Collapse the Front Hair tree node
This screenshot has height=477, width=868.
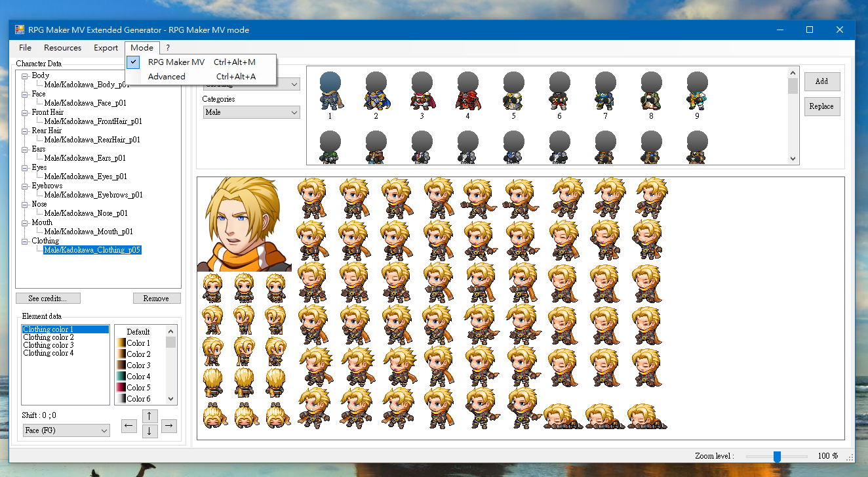tap(24, 112)
